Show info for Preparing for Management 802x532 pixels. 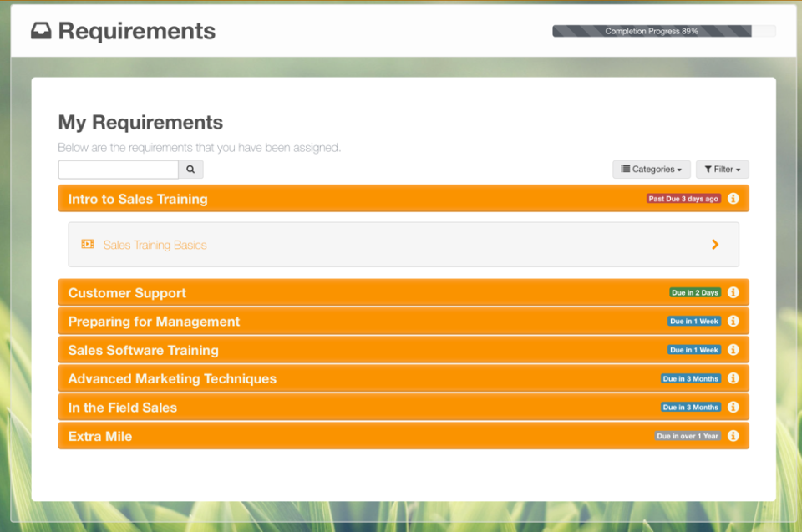point(733,321)
